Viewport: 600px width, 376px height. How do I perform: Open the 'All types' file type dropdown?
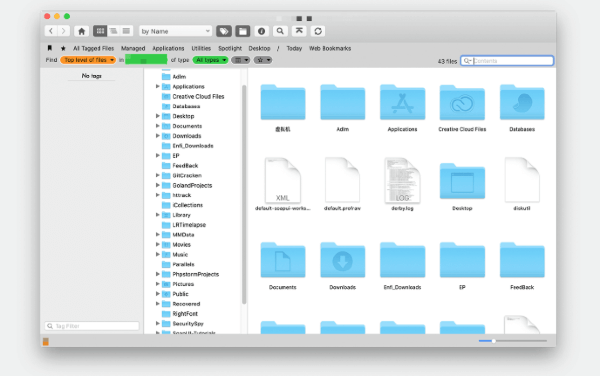[210, 60]
